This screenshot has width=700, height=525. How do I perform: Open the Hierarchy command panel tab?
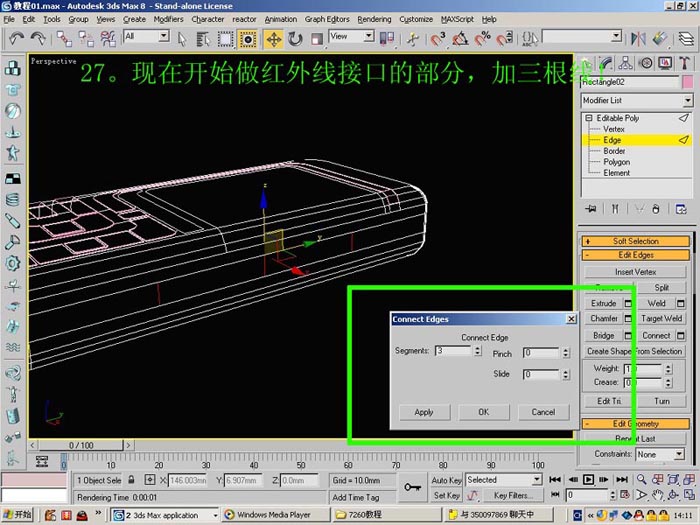(x=625, y=63)
